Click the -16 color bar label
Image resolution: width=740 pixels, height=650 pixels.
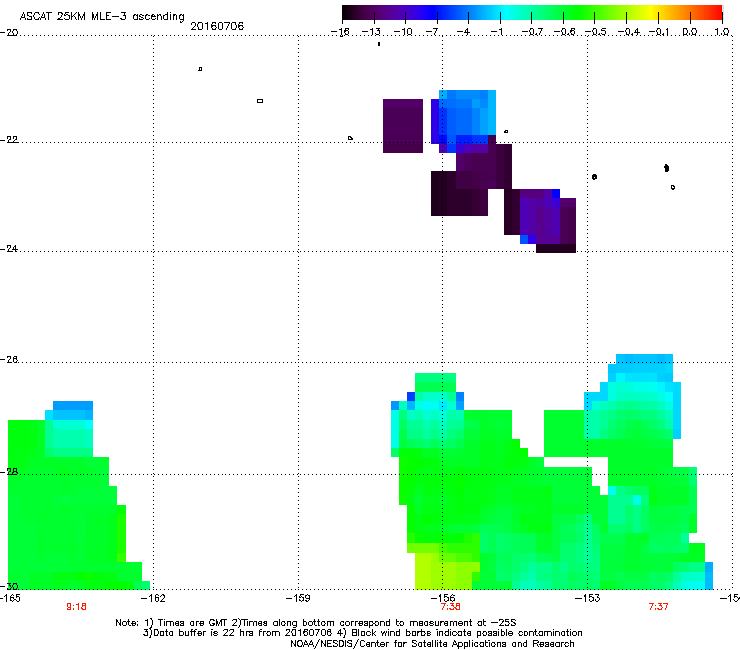[340, 32]
